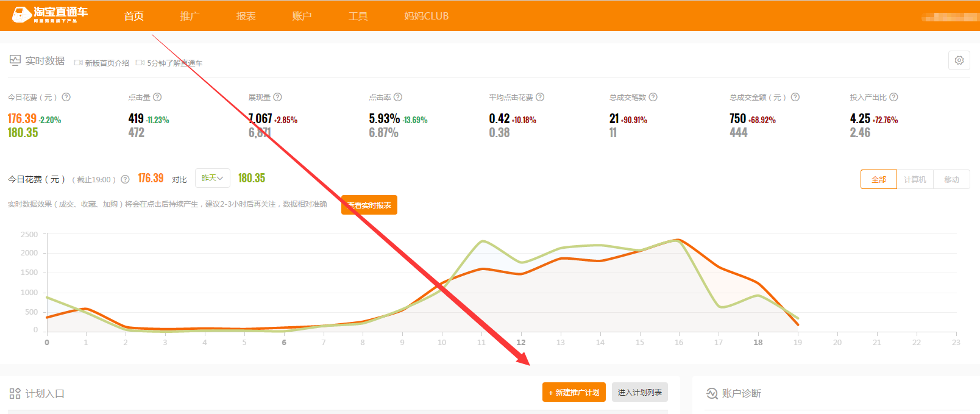Click help icon beside 总成交笔数

pyautogui.click(x=653, y=97)
